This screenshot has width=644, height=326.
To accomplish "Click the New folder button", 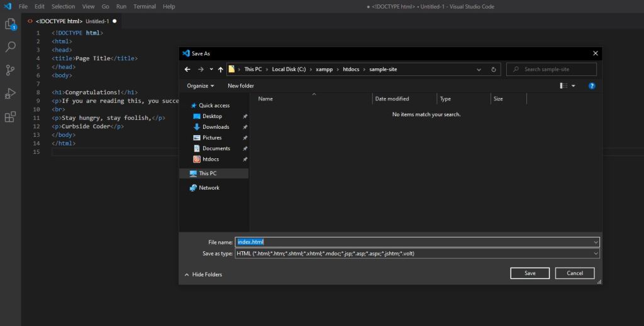I will [x=241, y=85].
